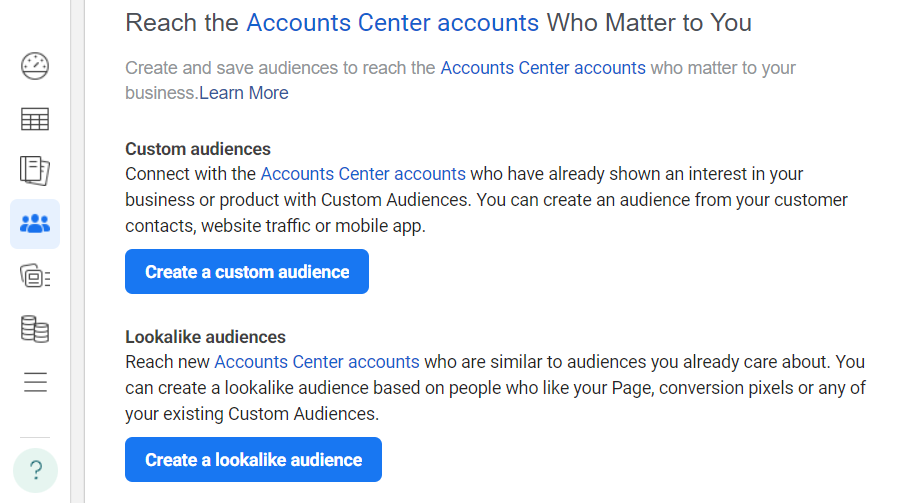
Task: Click Accounts Center accounts link under Lookalike audiences
Action: pos(317,362)
